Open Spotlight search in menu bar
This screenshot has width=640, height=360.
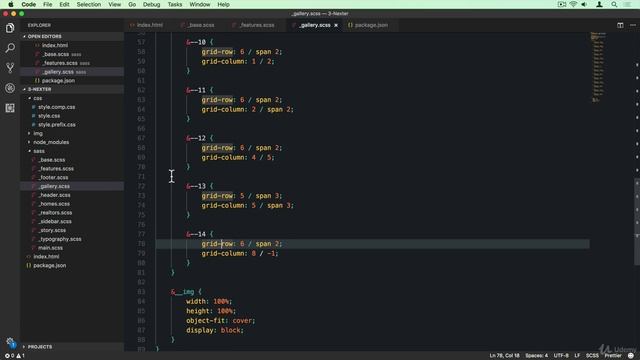point(614,4)
